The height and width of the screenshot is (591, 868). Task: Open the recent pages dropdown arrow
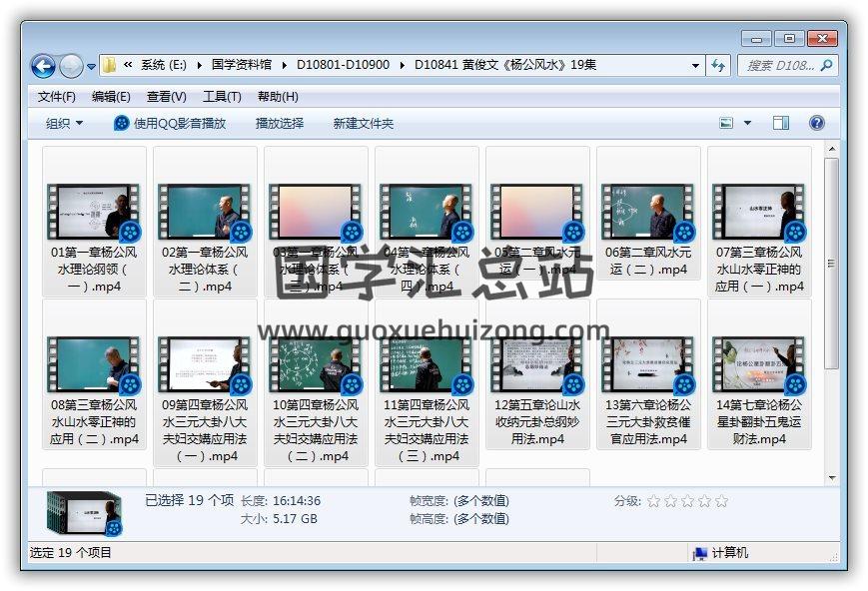click(92, 67)
